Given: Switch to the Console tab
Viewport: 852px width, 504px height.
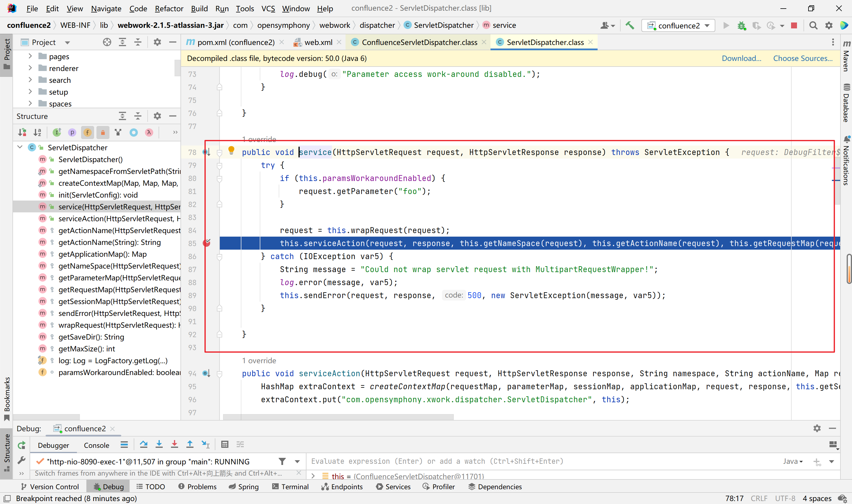Looking at the screenshot, I should point(96,445).
